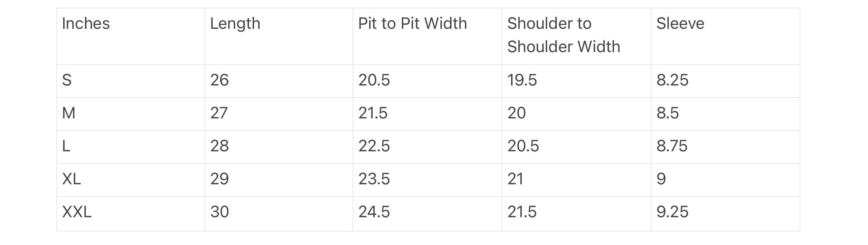The width and height of the screenshot is (868, 245).
Task: Click the length value 26 for S
Action: pyautogui.click(x=220, y=80)
